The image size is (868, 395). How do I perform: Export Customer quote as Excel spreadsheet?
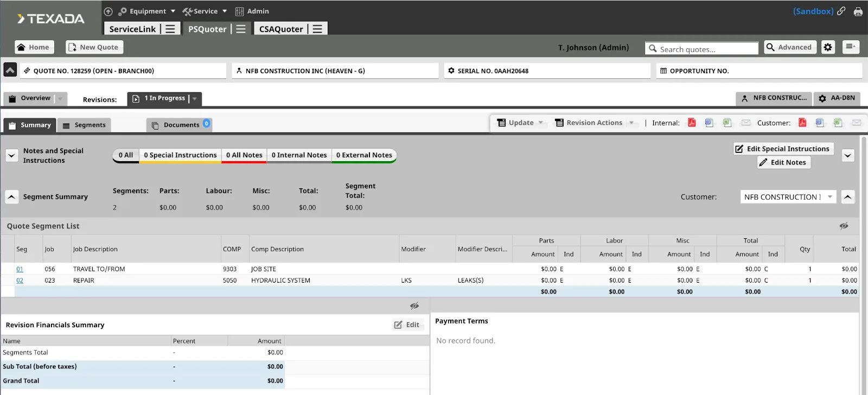[x=838, y=123]
